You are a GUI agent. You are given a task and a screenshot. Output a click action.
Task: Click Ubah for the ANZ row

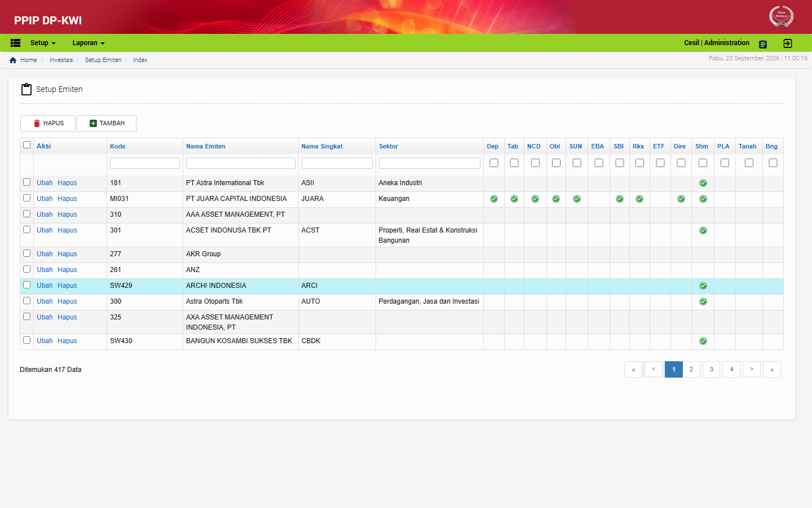[45, 270]
